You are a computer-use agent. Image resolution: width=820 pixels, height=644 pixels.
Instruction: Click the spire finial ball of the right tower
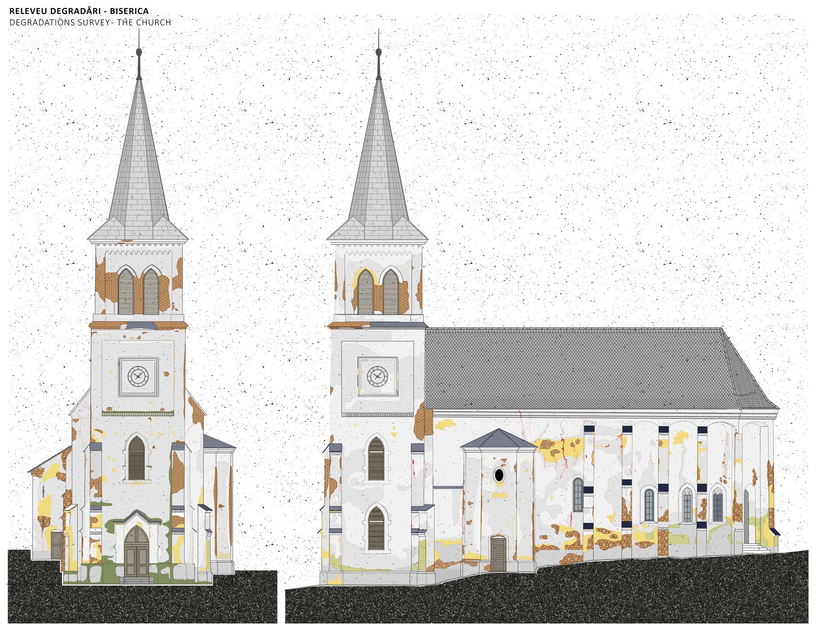click(378, 52)
